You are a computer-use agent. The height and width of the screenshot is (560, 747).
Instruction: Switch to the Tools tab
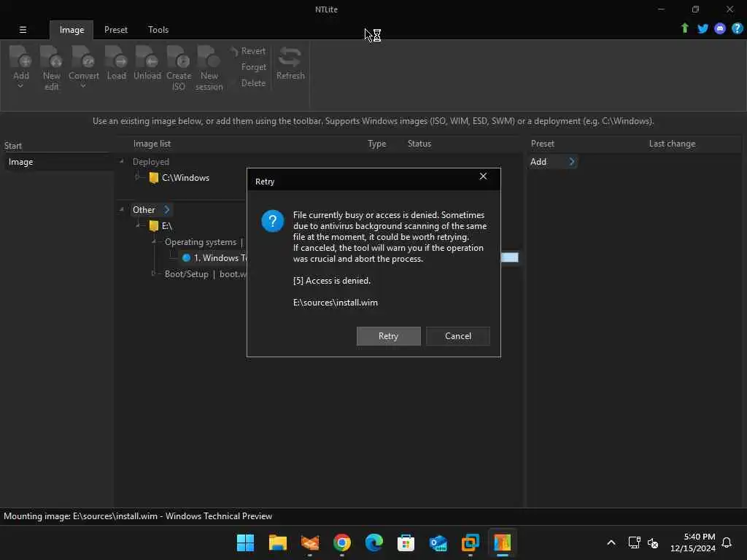pos(158,29)
